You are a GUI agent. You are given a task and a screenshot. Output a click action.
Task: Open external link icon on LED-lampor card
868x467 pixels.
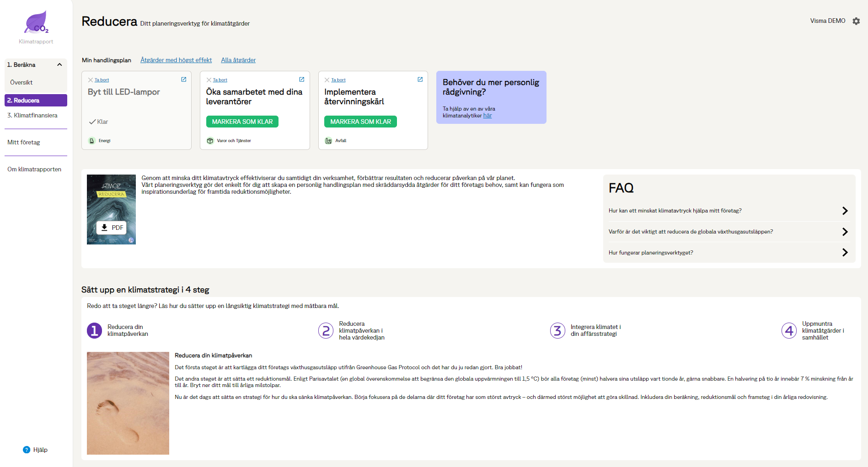(x=184, y=80)
